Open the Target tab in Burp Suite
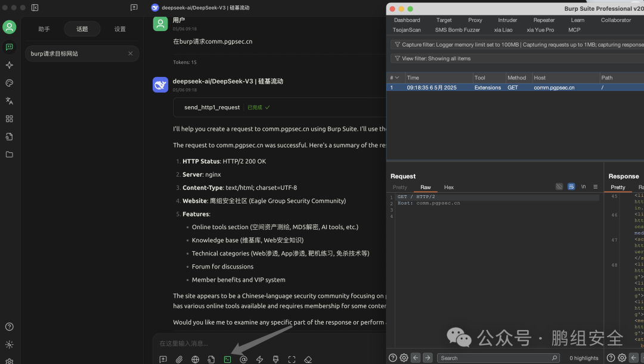The image size is (644, 364). [444, 20]
